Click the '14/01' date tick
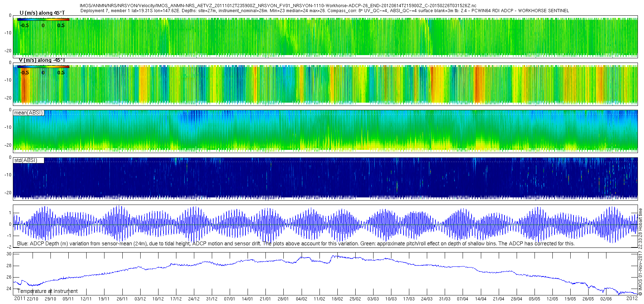The image size is (644, 304). point(248,299)
